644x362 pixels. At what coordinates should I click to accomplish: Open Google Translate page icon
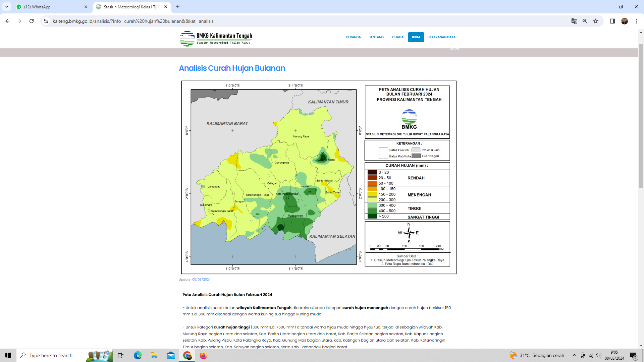tap(574, 21)
